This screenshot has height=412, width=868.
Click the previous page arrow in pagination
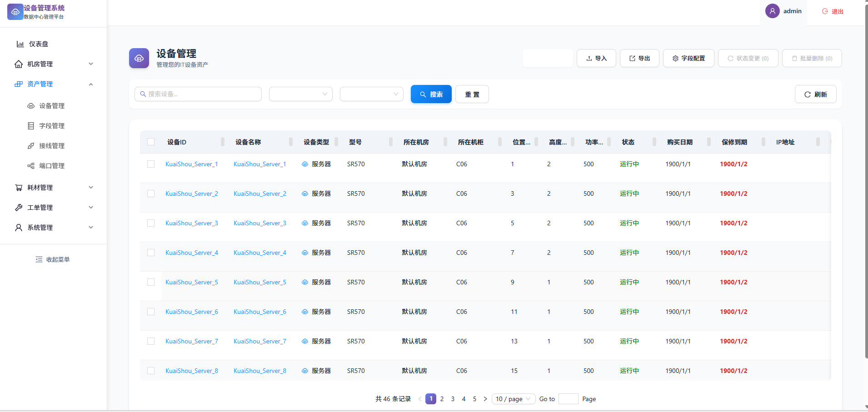click(x=420, y=399)
